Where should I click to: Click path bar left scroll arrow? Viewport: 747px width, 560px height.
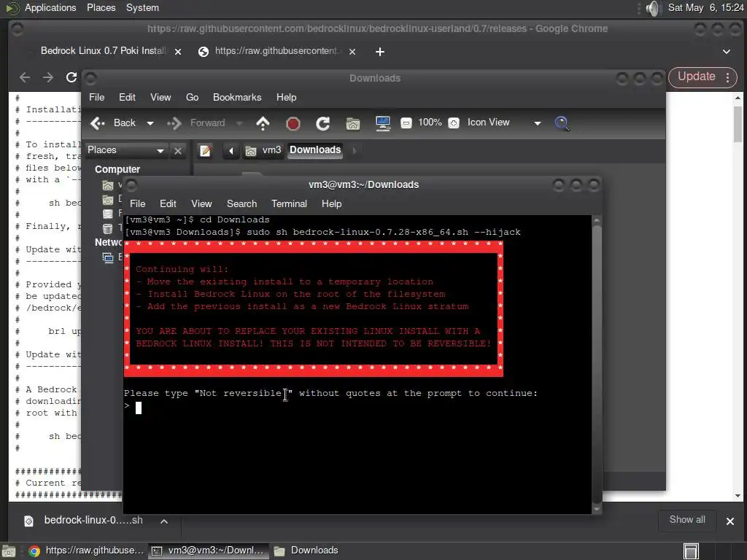(x=231, y=151)
